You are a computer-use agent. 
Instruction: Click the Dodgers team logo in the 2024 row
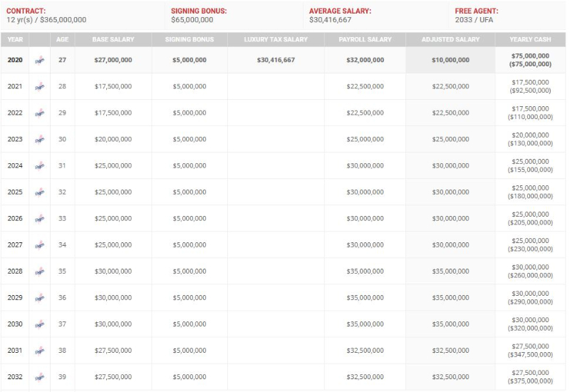[x=40, y=166]
